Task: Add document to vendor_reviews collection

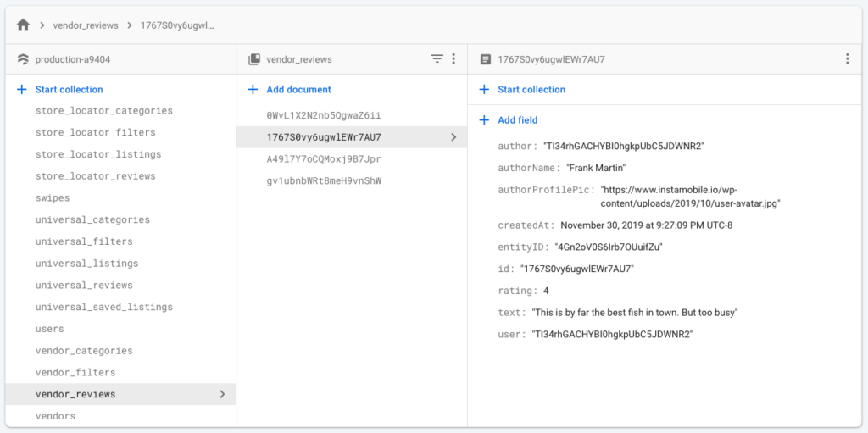Action: pyautogui.click(x=298, y=89)
